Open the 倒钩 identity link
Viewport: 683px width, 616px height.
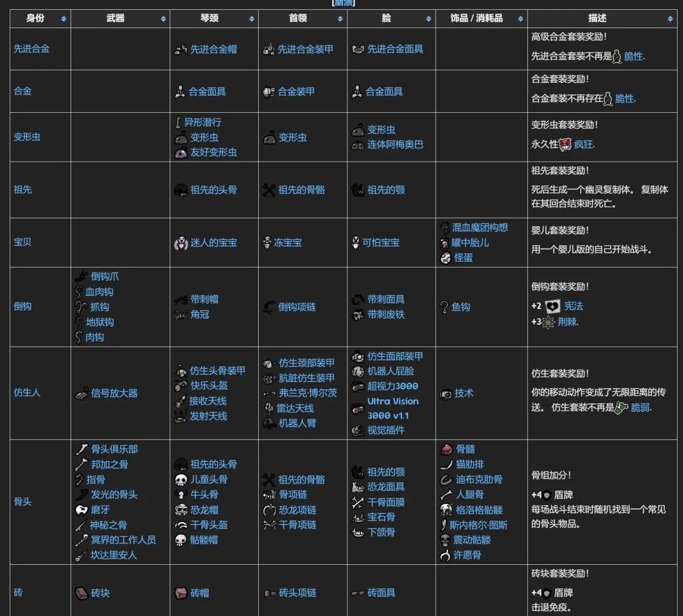22,307
